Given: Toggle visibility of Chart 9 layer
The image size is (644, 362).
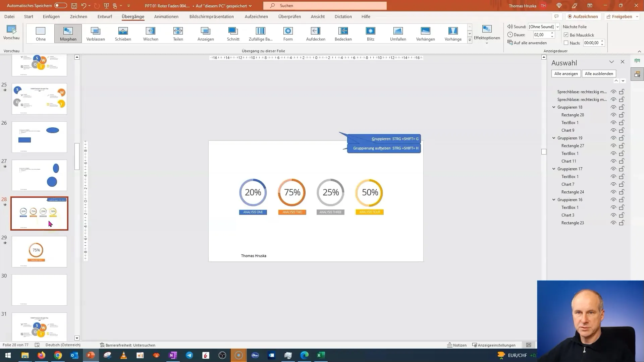Looking at the screenshot, I should (613, 130).
